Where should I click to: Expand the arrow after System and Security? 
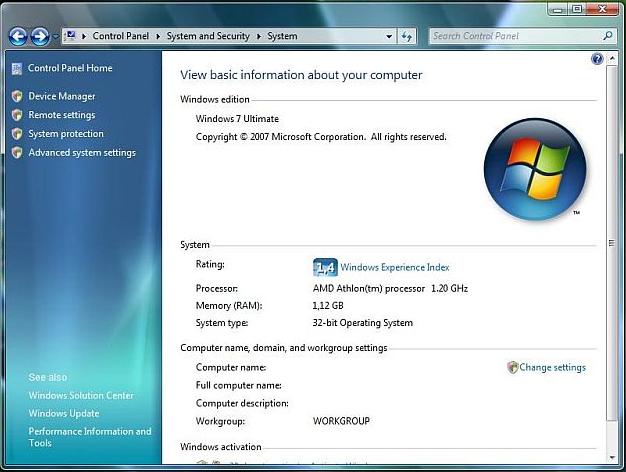259,36
